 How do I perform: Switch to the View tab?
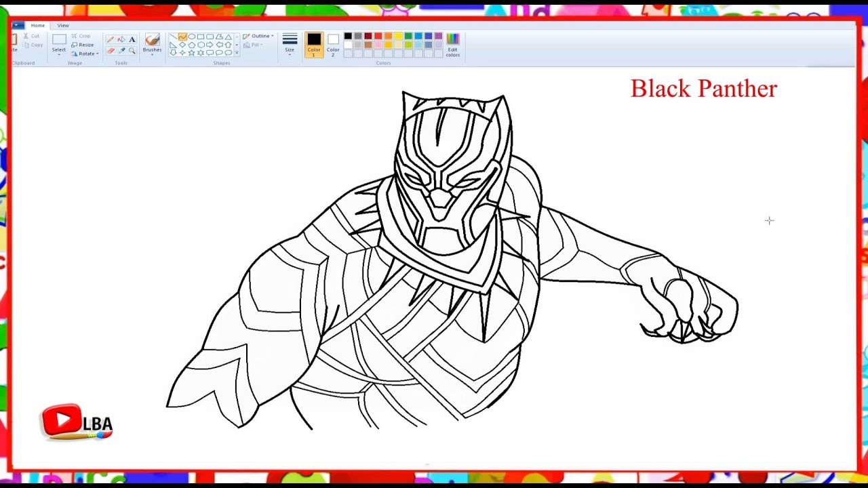63,26
